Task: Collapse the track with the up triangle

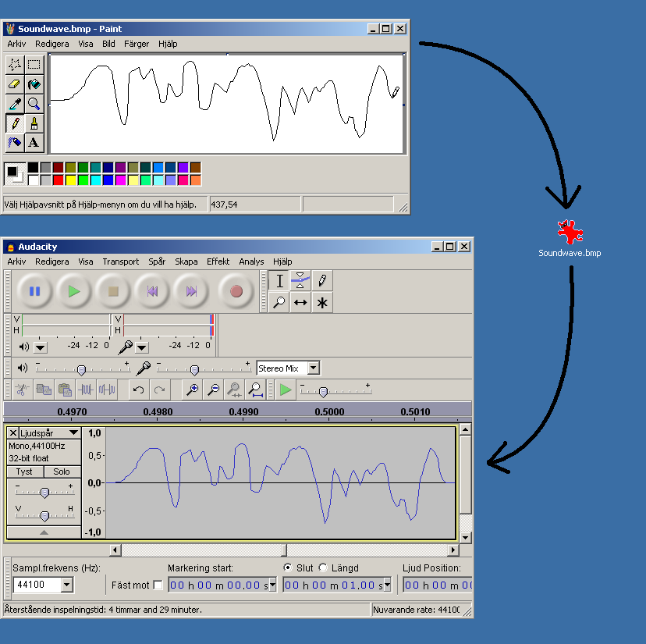Action: click(44, 532)
